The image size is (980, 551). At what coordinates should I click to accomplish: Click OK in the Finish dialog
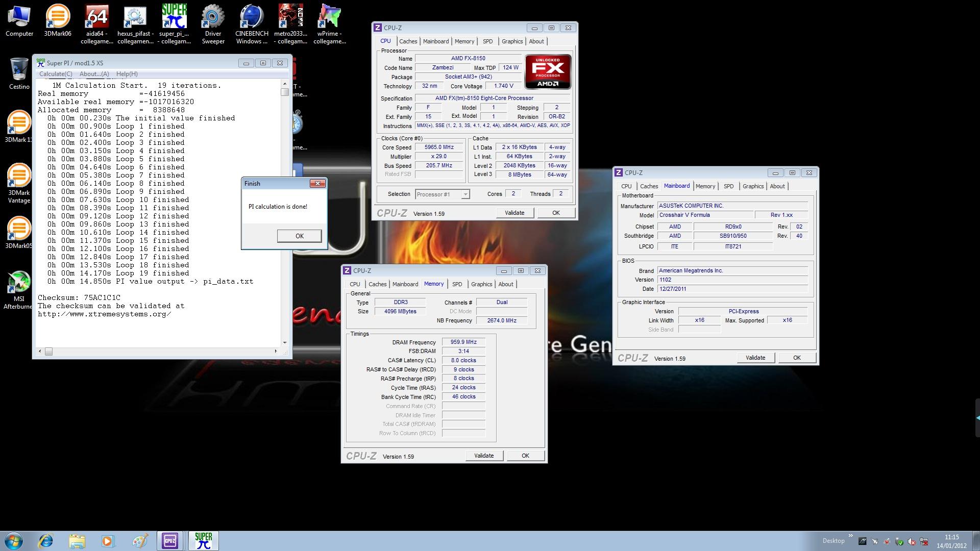[299, 236]
